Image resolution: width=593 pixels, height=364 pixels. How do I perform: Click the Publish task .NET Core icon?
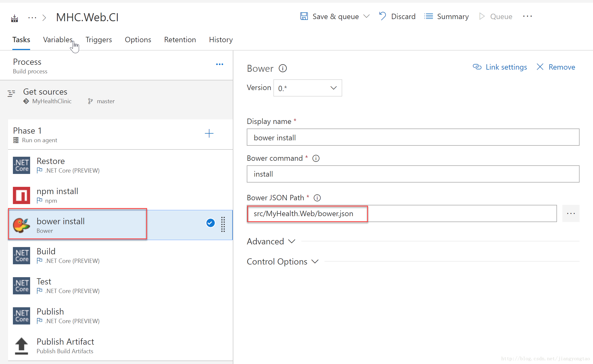(x=22, y=316)
